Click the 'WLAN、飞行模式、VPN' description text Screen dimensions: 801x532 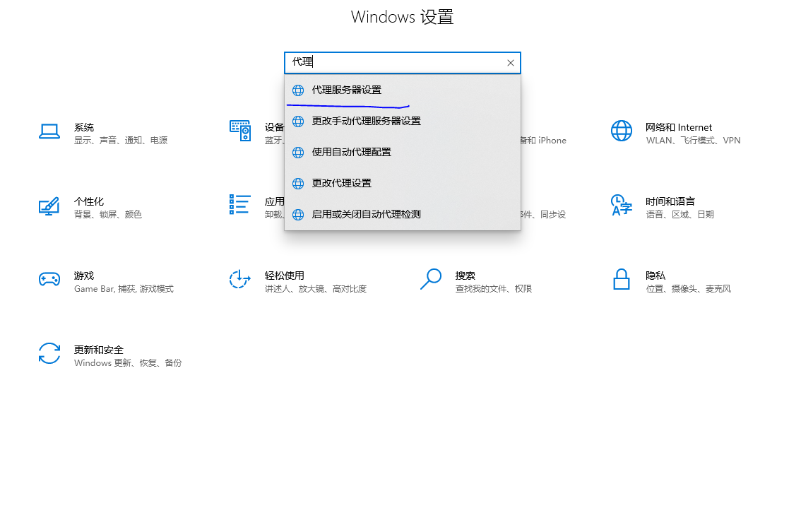pos(693,141)
